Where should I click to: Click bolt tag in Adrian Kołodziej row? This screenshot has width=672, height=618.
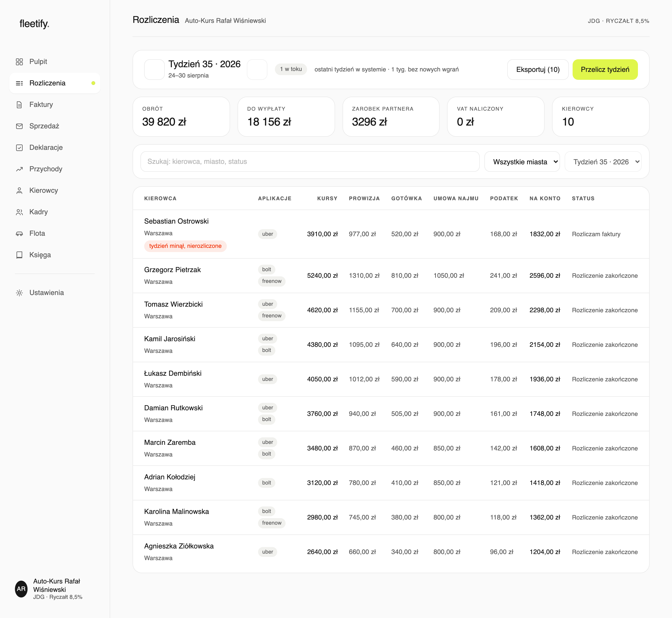point(266,483)
